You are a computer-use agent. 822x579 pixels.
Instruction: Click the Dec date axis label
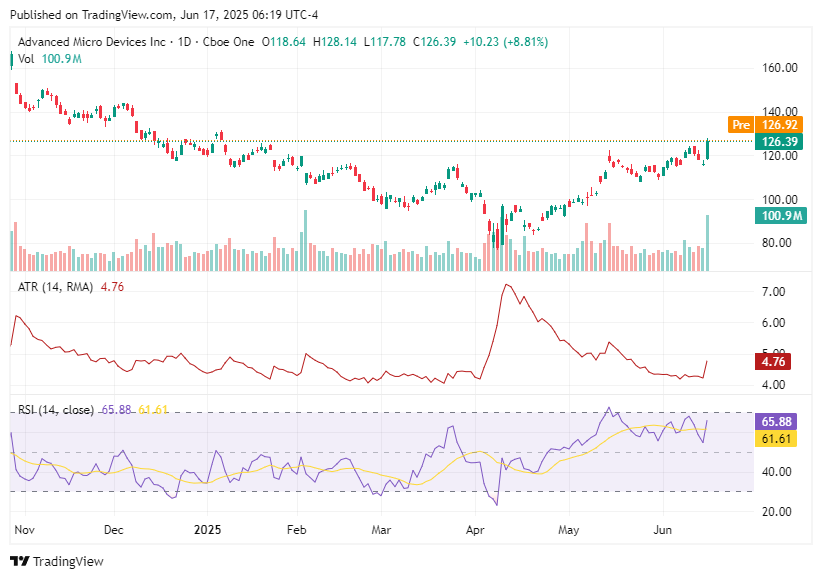tap(114, 530)
